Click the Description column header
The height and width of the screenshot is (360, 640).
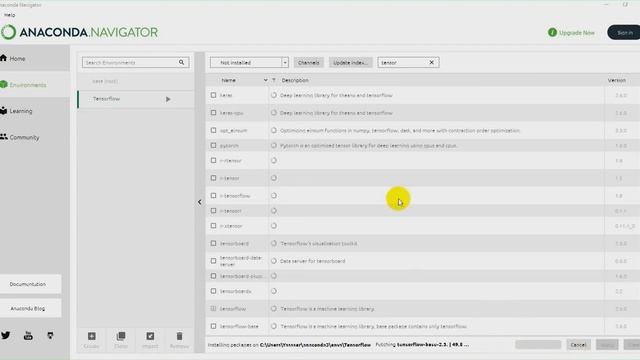click(x=295, y=80)
